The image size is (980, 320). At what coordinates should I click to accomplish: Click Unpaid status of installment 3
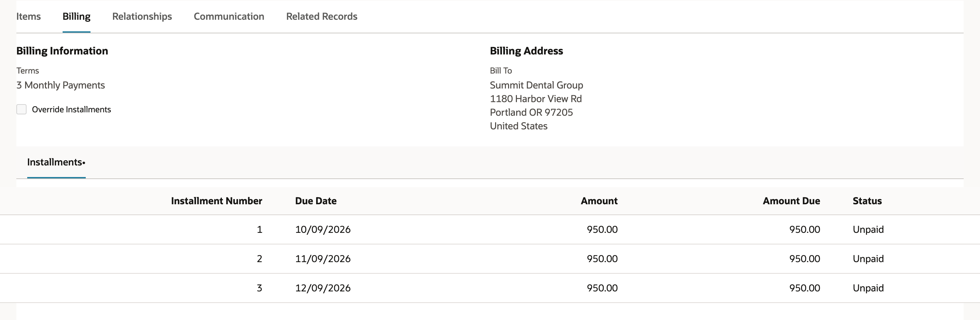point(868,288)
